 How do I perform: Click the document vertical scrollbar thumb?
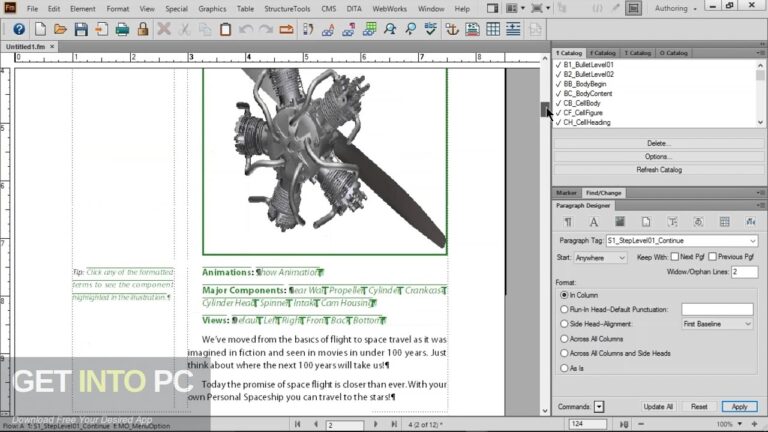click(x=545, y=109)
